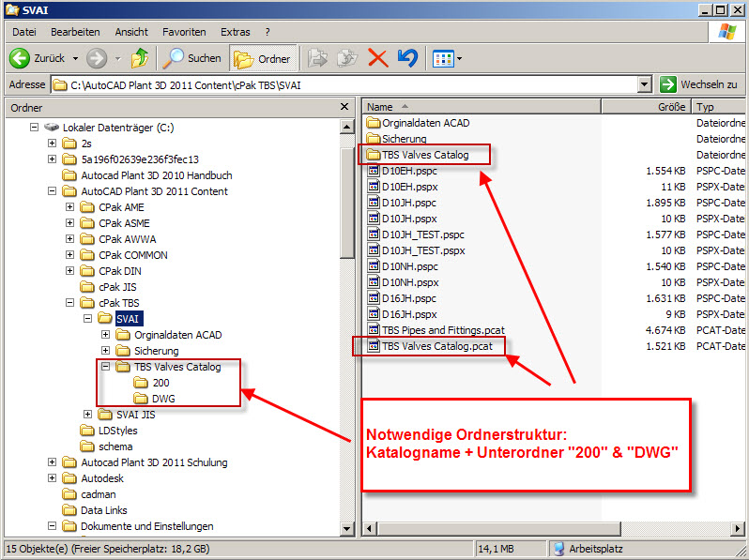Sort by the Name column header
Image resolution: width=749 pixels, height=560 pixels.
481,107
